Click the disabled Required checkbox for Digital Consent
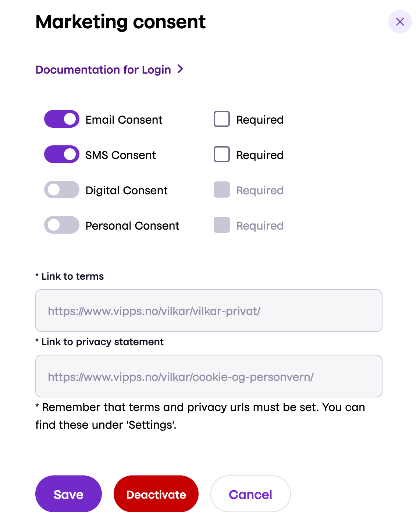 coord(221,190)
